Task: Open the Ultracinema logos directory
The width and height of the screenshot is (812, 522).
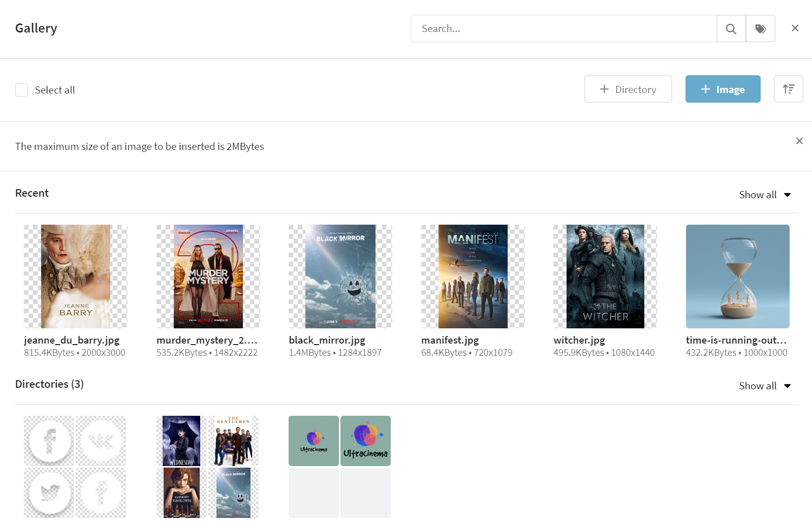Action: (x=340, y=467)
